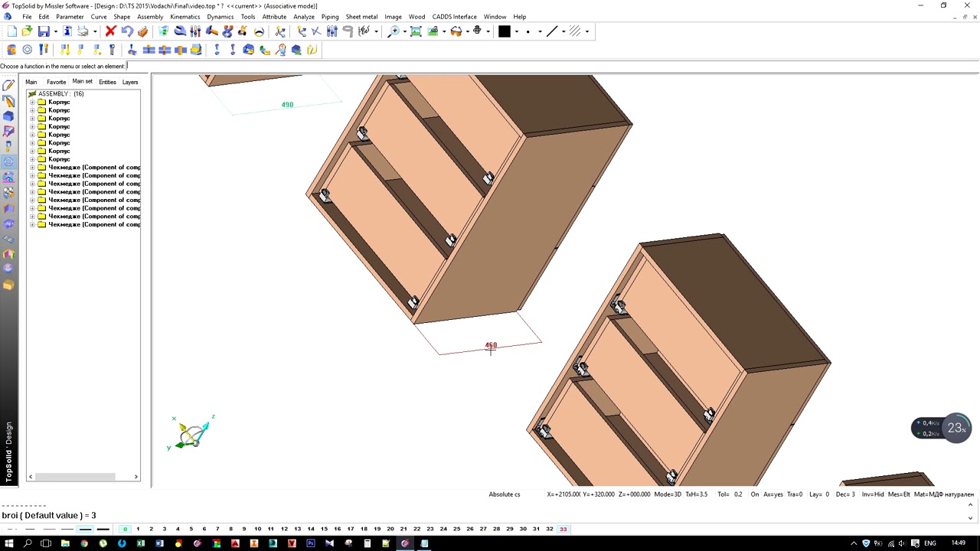Select the pencil sketch context icon
Viewport: 980px width, 551px height.
pos(8,86)
